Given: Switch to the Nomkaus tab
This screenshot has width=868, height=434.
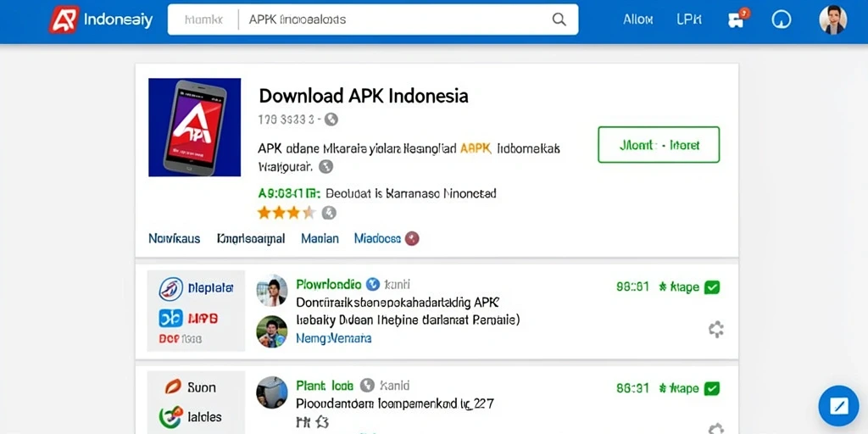Looking at the screenshot, I should coord(175,238).
